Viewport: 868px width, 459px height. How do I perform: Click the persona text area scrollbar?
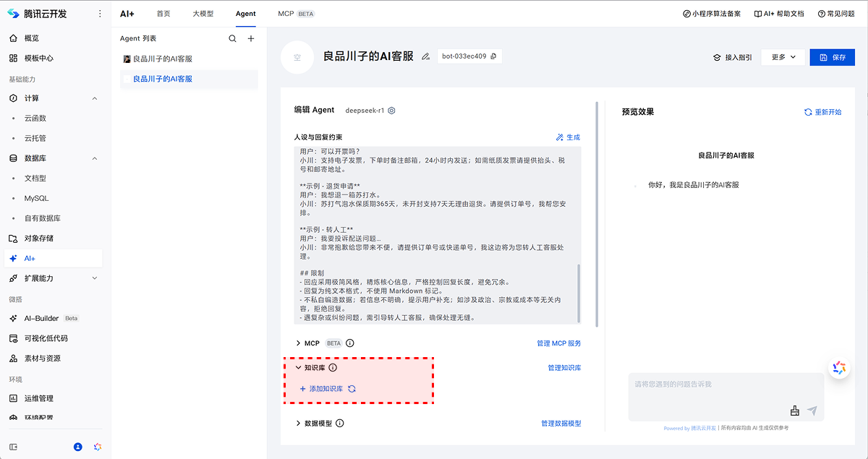pos(579,293)
